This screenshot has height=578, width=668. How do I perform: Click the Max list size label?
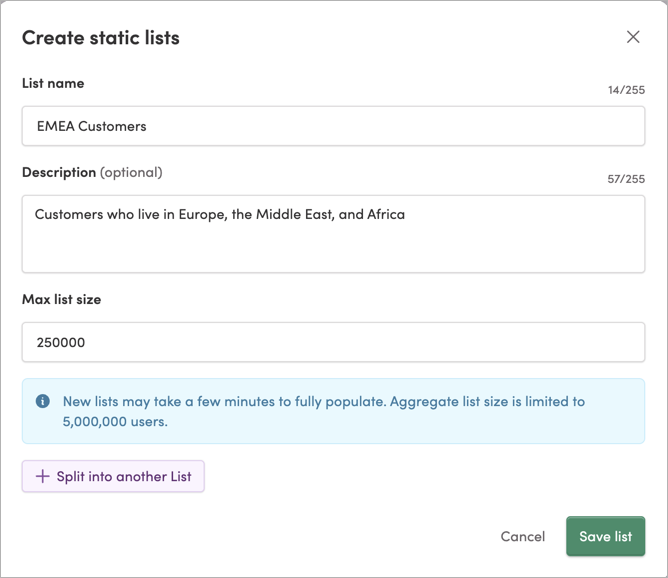click(x=61, y=299)
